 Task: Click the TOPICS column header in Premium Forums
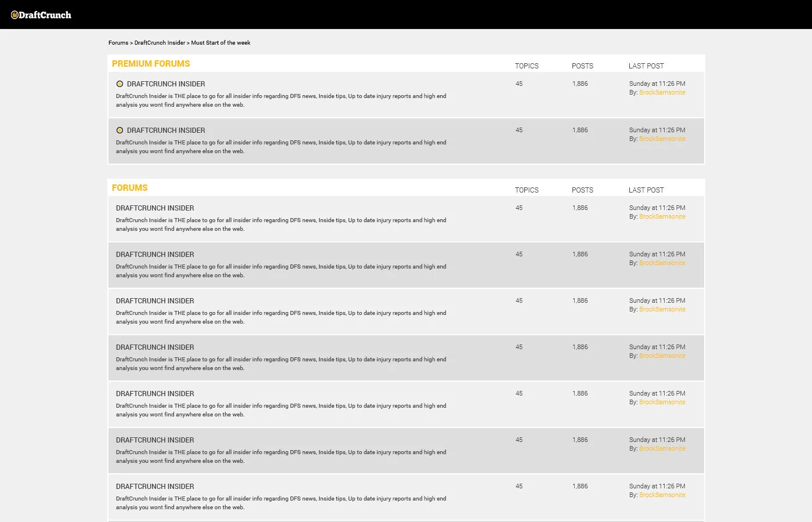[x=527, y=66]
